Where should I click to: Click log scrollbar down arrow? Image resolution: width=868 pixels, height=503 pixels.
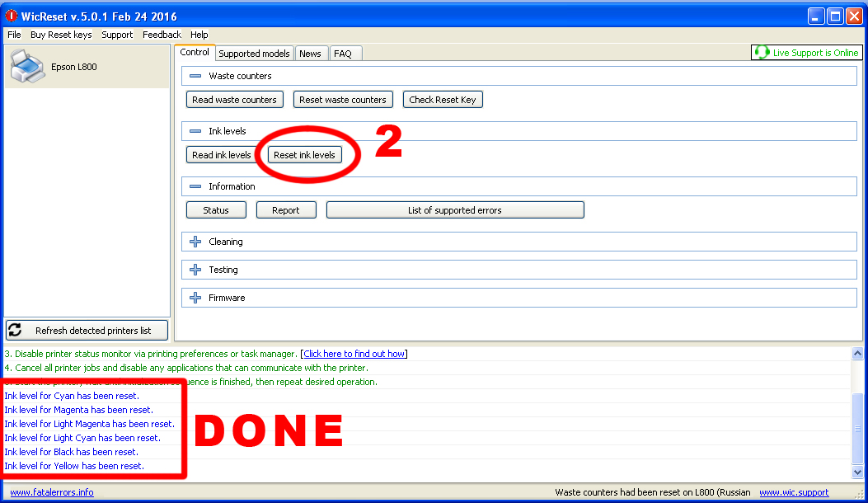[x=857, y=472]
